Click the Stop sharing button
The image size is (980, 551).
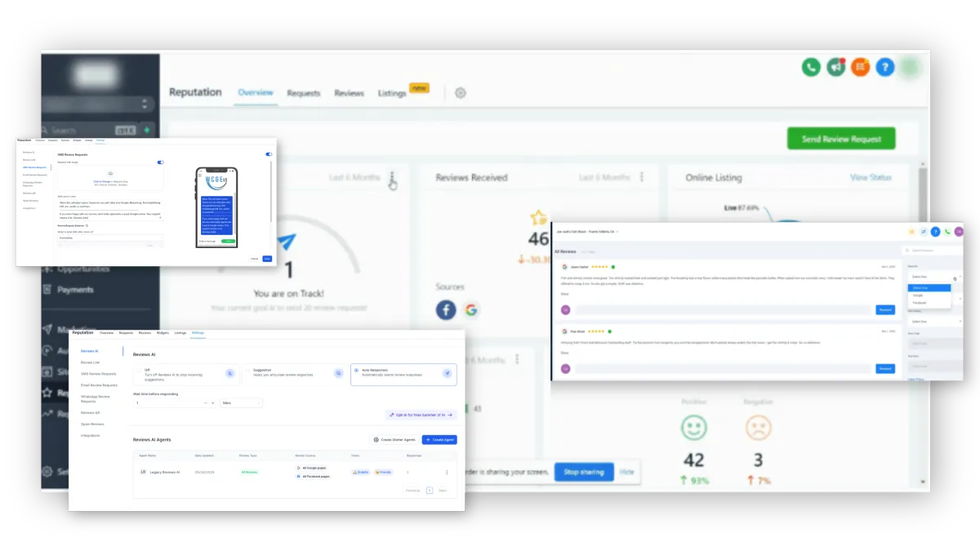[x=583, y=472]
